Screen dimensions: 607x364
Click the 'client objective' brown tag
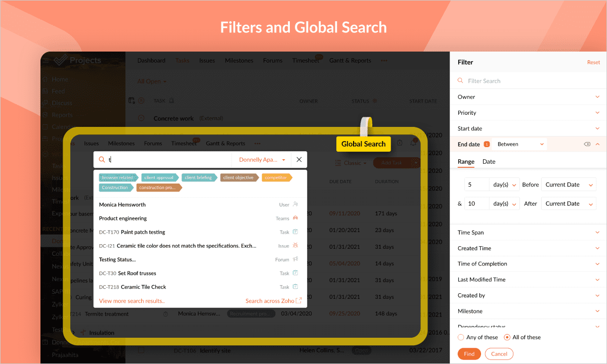tap(239, 178)
